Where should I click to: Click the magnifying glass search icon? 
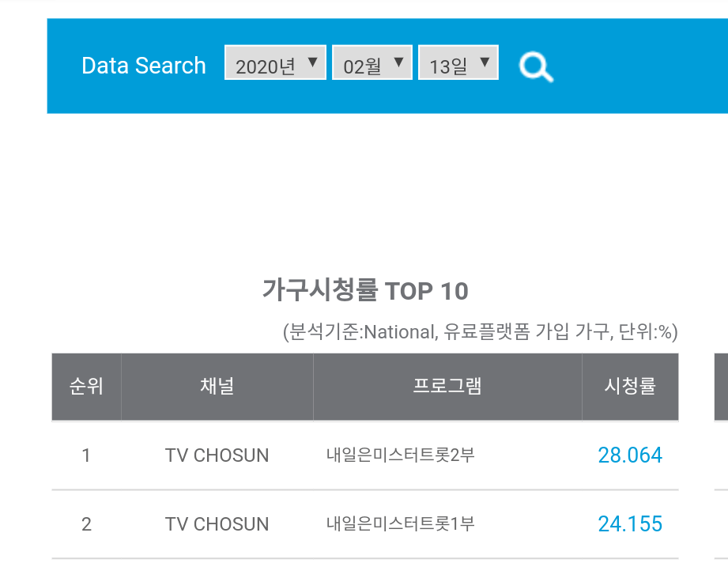coord(536,66)
